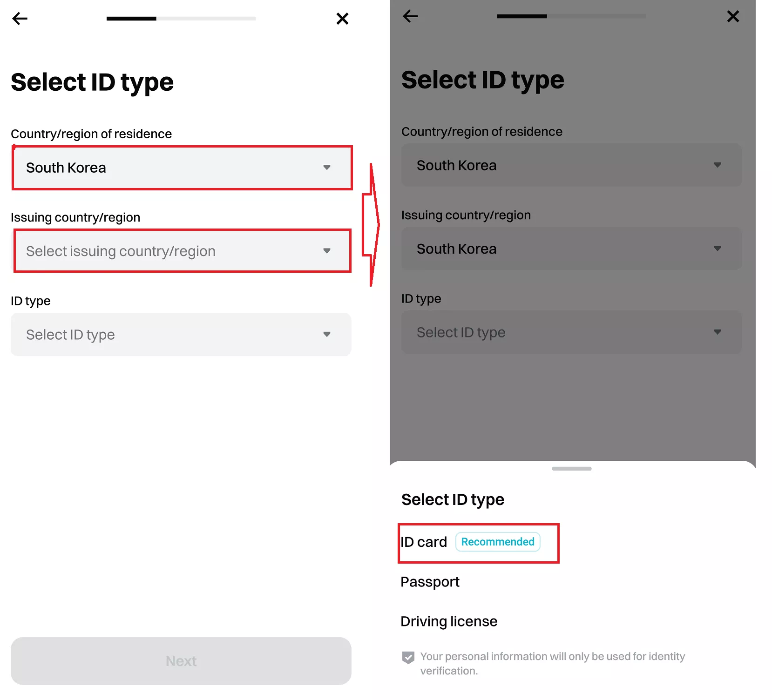
Task: Click the Next button
Action: [181, 661]
